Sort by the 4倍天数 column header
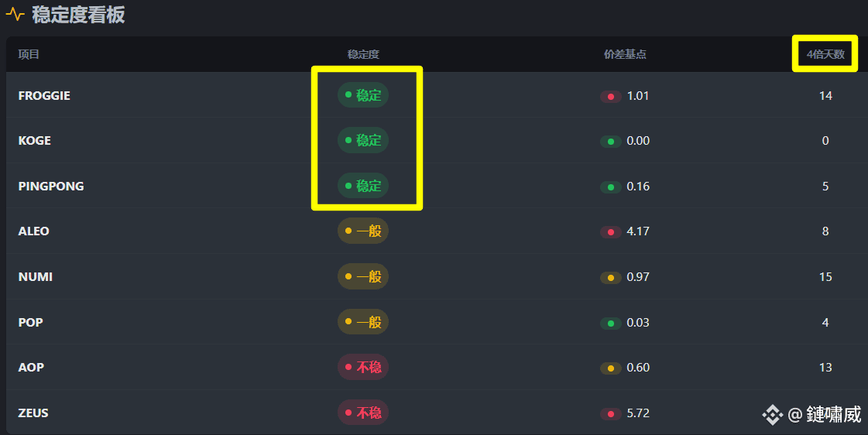 click(x=825, y=54)
